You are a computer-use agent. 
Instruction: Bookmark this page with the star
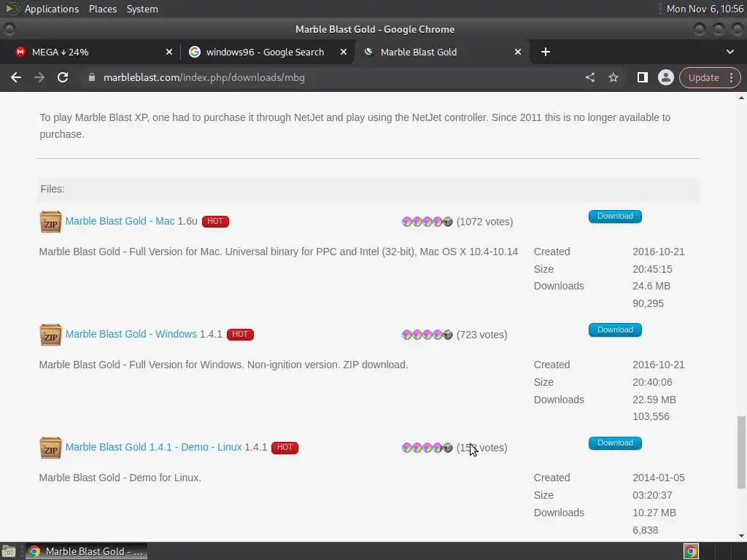tap(613, 77)
